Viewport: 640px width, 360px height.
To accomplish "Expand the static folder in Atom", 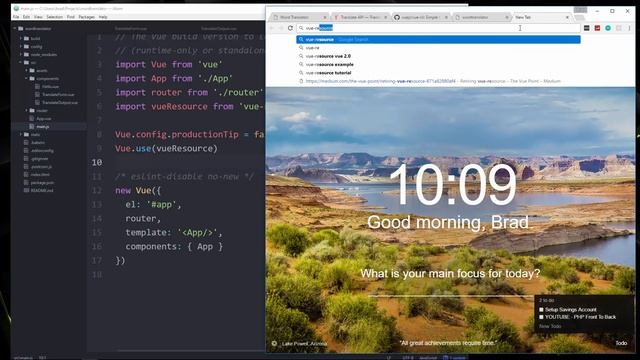I will (21, 134).
